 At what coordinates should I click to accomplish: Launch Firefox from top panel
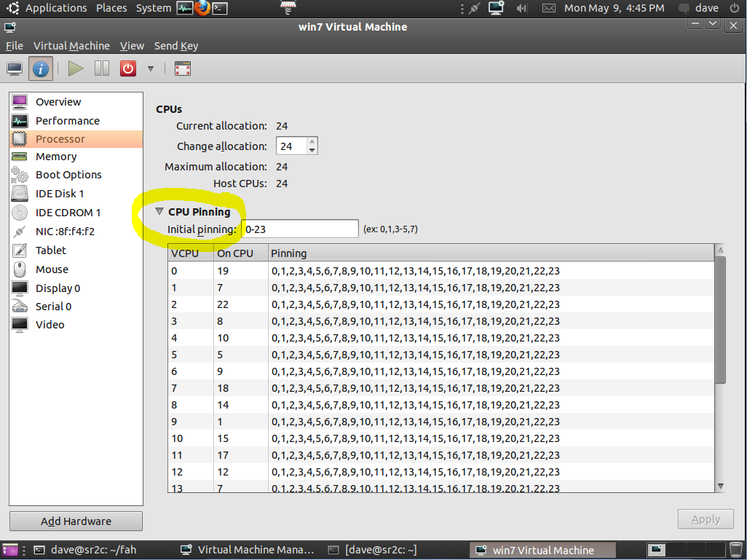tap(202, 8)
